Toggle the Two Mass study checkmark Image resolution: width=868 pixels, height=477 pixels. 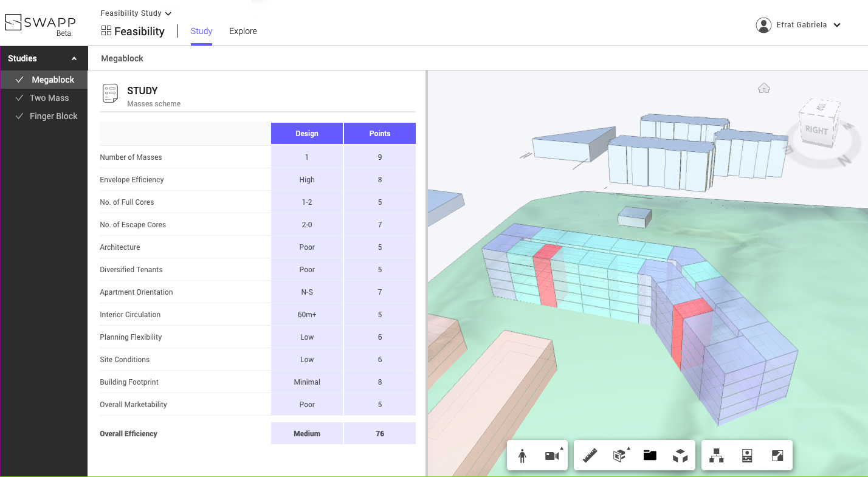pyautogui.click(x=19, y=98)
